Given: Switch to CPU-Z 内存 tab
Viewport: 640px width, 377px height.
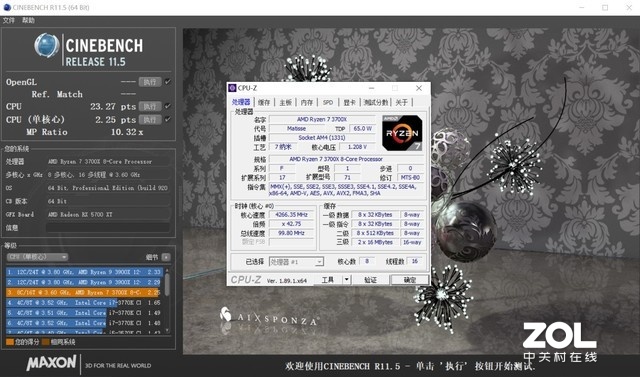Looking at the screenshot, I should point(307,102).
